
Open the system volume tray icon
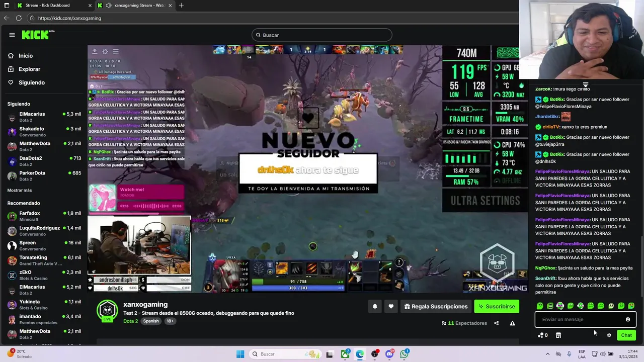[603, 354]
